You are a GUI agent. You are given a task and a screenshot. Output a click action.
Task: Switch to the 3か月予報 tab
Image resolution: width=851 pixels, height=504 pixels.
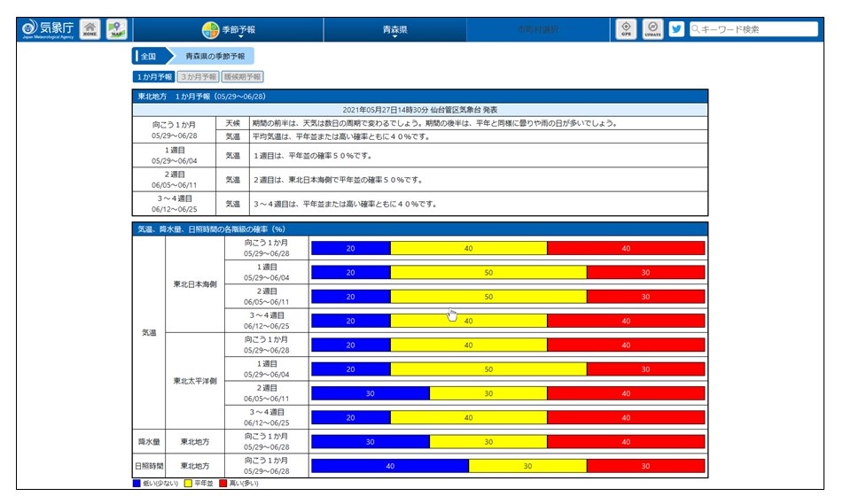[198, 77]
